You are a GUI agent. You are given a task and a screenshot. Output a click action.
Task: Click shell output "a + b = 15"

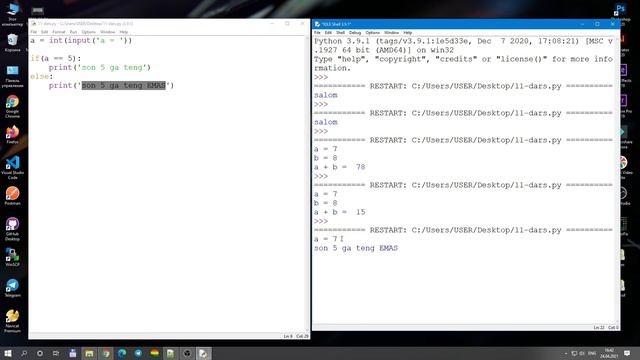pyautogui.click(x=340, y=212)
